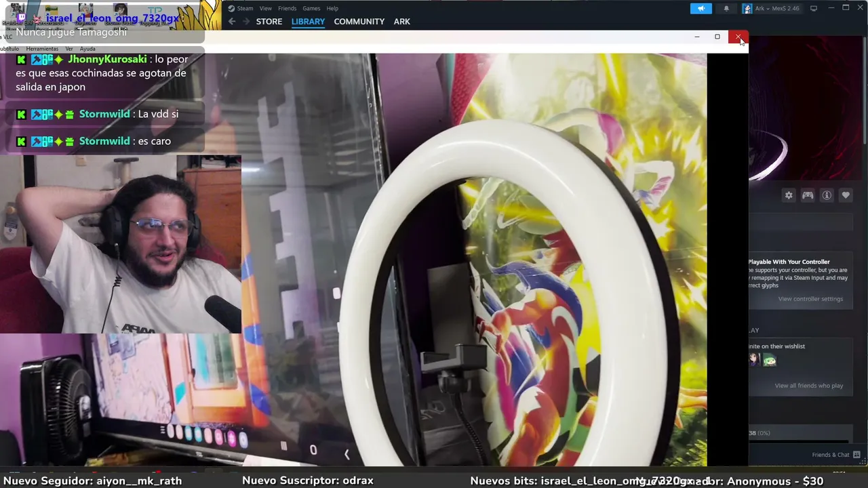The width and height of the screenshot is (868, 488).
Task: Open the Steam menu
Action: 245,8
